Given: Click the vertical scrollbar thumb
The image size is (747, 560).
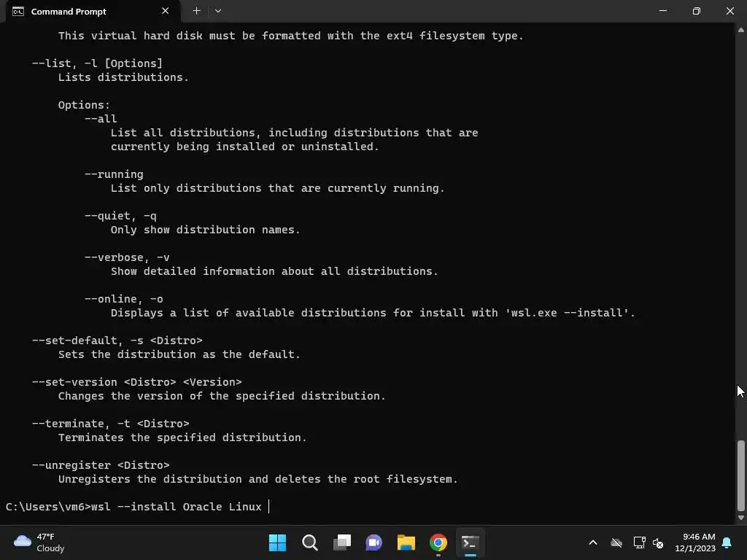Looking at the screenshot, I should 741,475.
